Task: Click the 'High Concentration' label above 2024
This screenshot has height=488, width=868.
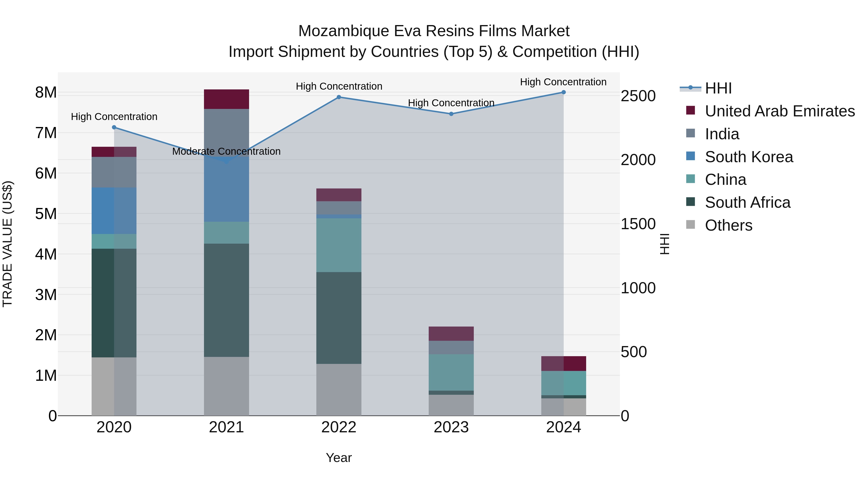Action: point(563,82)
